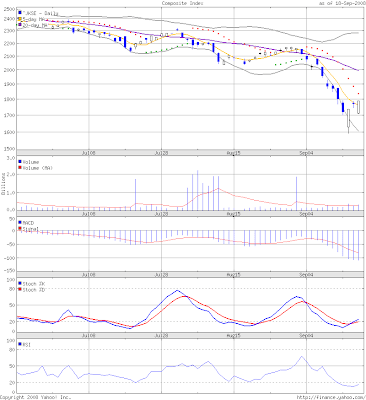This screenshot has width=366, height=400.
Task: Click the Sep04 date label under the stochastic chart
Action: point(306,335)
